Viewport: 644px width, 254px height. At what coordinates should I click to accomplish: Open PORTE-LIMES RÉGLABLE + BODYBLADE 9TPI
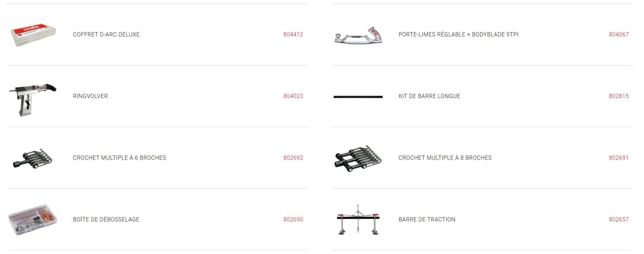458,35
